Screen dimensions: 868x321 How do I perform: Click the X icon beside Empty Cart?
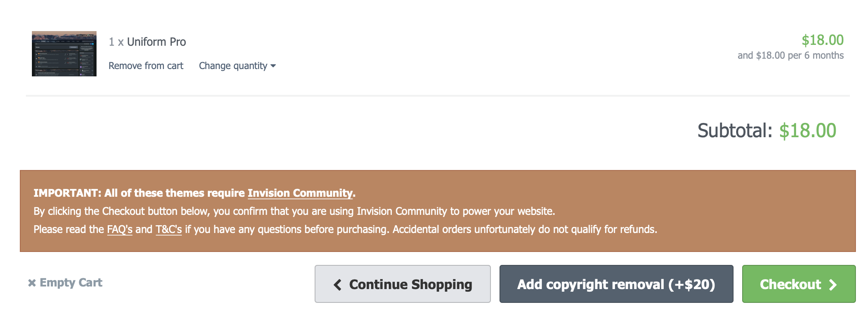pyautogui.click(x=32, y=283)
